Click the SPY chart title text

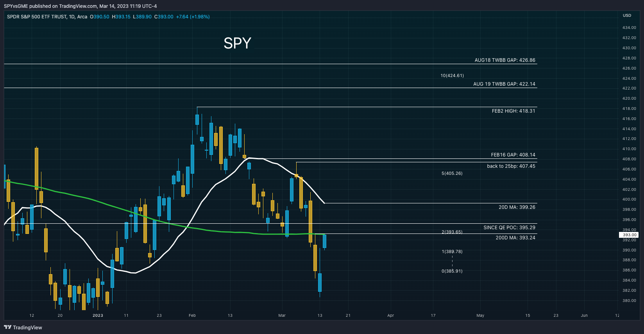(237, 43)
